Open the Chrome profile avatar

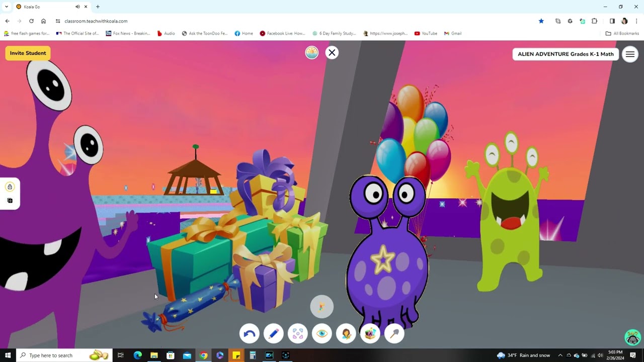[x=624, y=21]
